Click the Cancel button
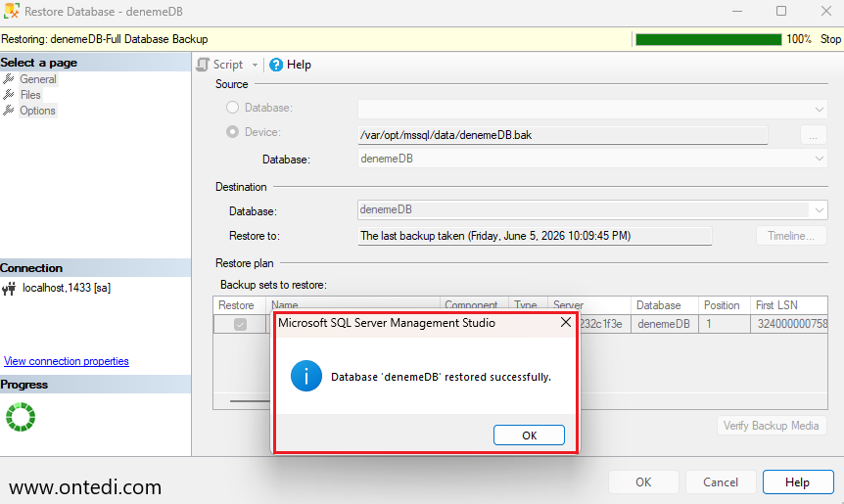Image resolution: width=844 pixels, height=504 pixels. click(721, 481)
